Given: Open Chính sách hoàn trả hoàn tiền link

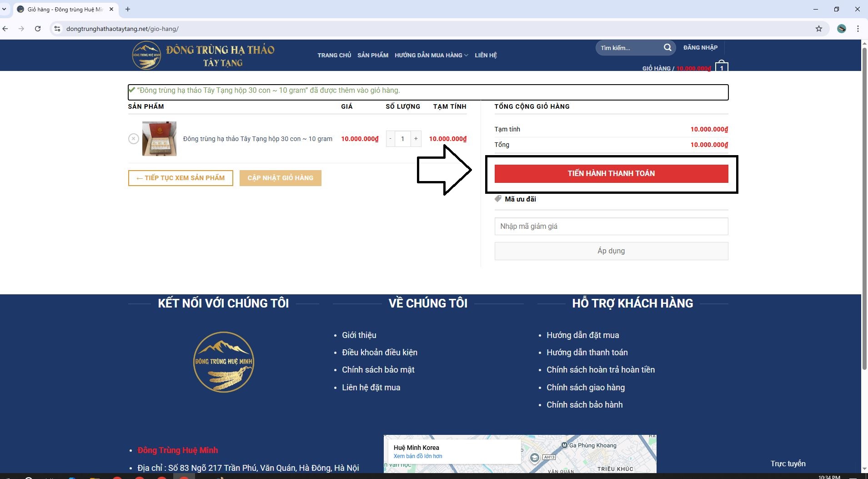Looking at the screenshot, I should pos(601,370).
